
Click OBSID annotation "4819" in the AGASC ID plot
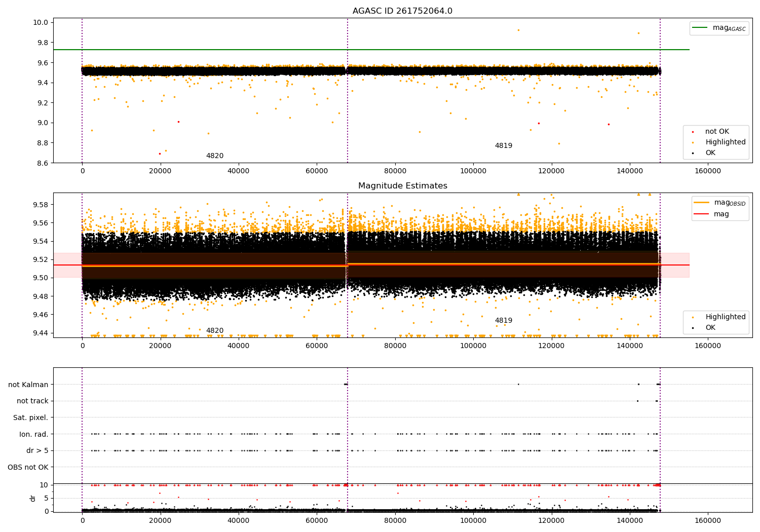coord(504,146)
